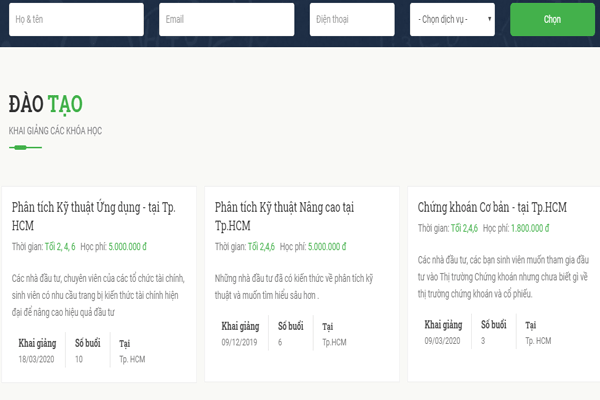
Task: Select description starting 'Các nhà đầu tư, chuyên viên'
Action: point(98,295)
